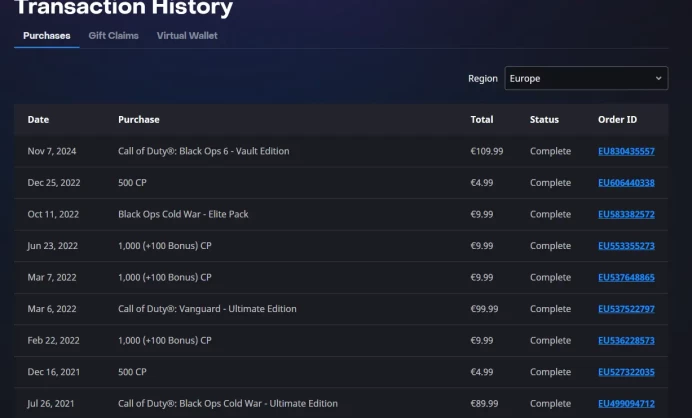Open the Virtual Wallet tab

pyautogui.click(x=187, y=36)
